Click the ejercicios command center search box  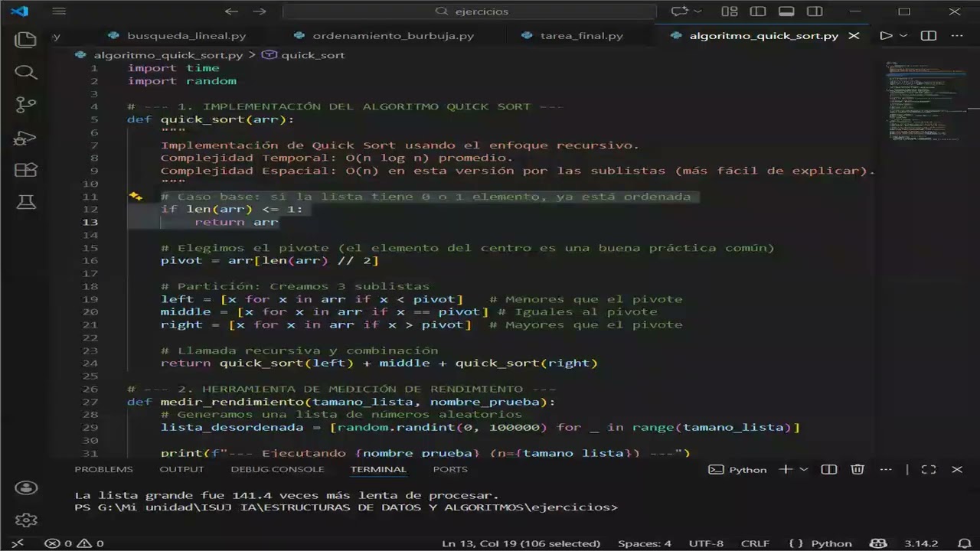tap(469, 11)
